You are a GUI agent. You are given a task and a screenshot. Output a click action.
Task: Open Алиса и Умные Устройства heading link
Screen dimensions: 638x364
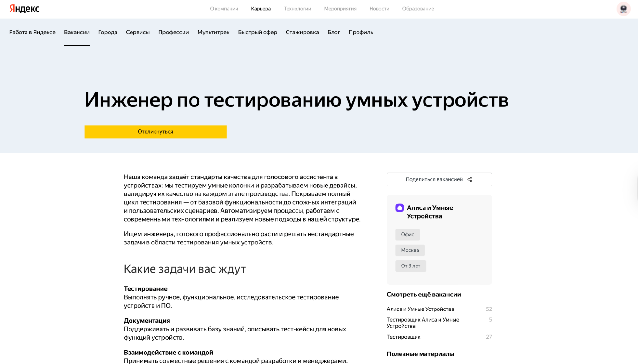pos(430,212)
